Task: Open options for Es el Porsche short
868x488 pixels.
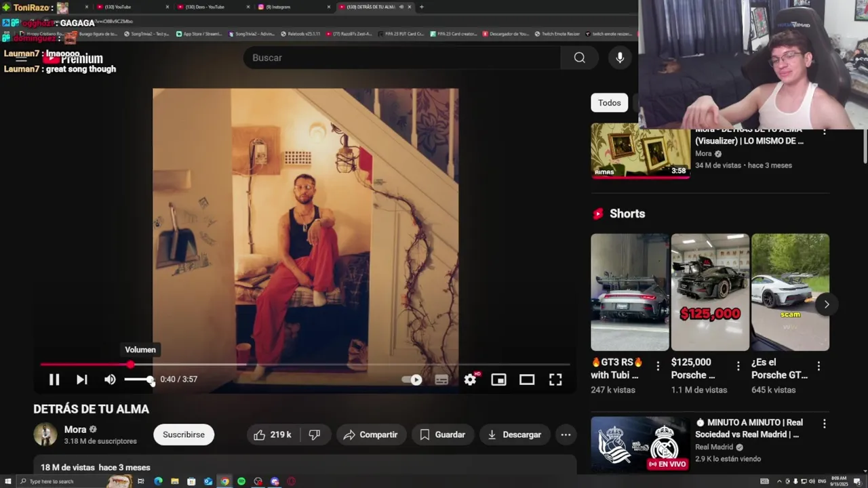Action: coord(818,365)
